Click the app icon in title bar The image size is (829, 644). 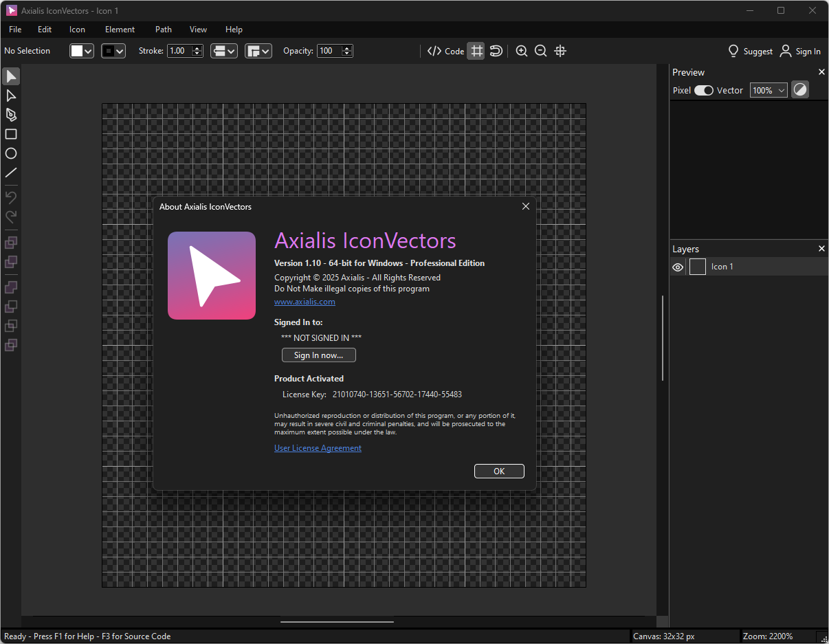[x=12, y=10]
